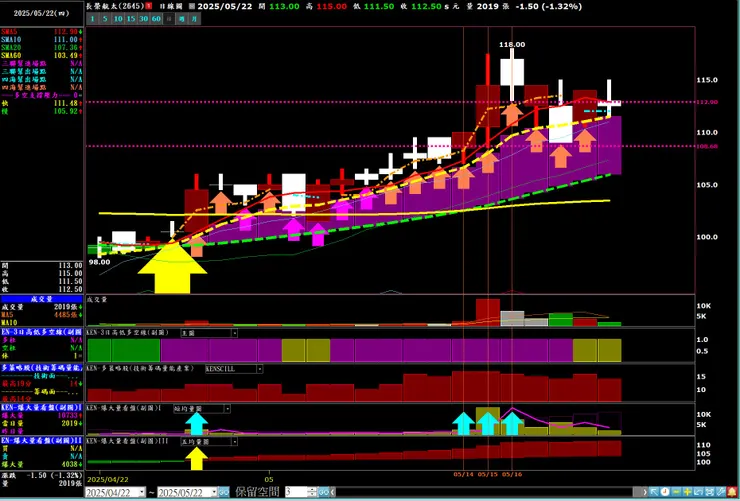This screenshot has width=740, height=501.
Task: Open the dropdown in the 爆大量看盤 I panel
Action: (227, 409)
